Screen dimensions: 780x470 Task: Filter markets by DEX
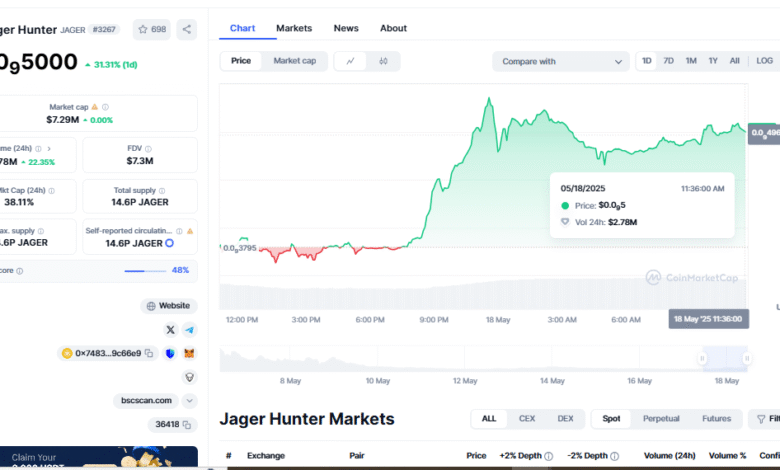click(565, 419)
